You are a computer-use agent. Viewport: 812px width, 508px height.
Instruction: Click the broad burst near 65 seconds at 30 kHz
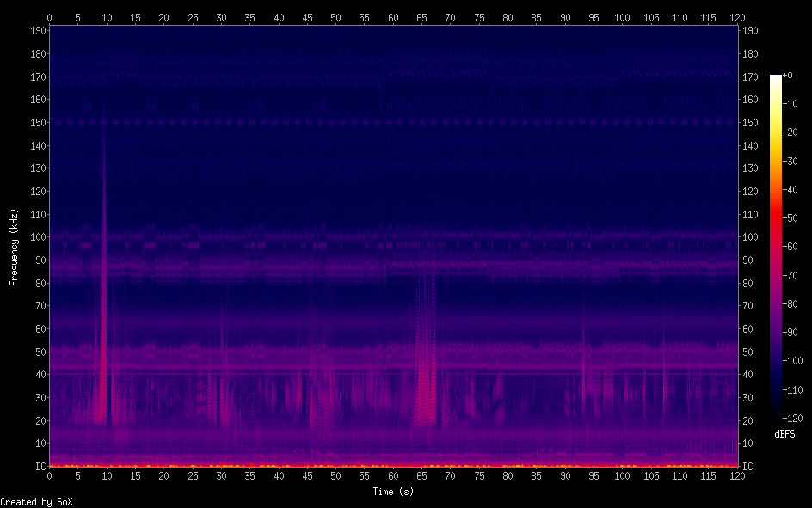pyautogui.click(x=423, y=397)
